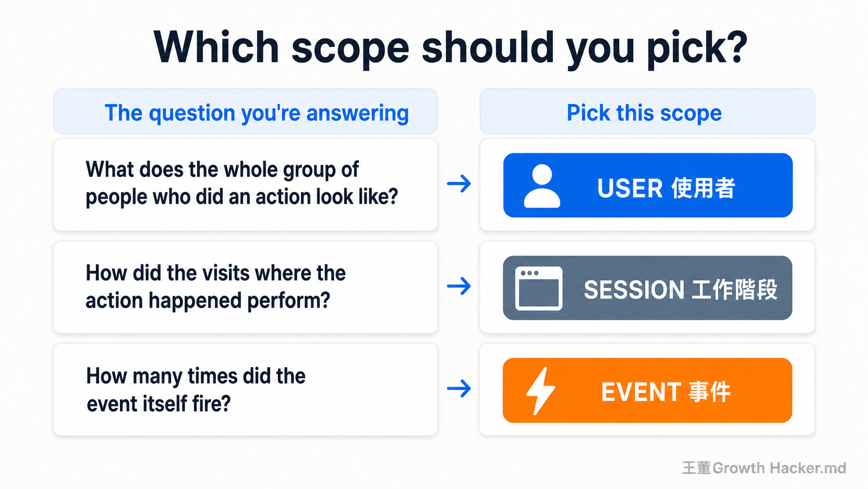Open the 'How many times did the event' card
The height and width of the screenshot is (489, 868).
coord(246,389)
